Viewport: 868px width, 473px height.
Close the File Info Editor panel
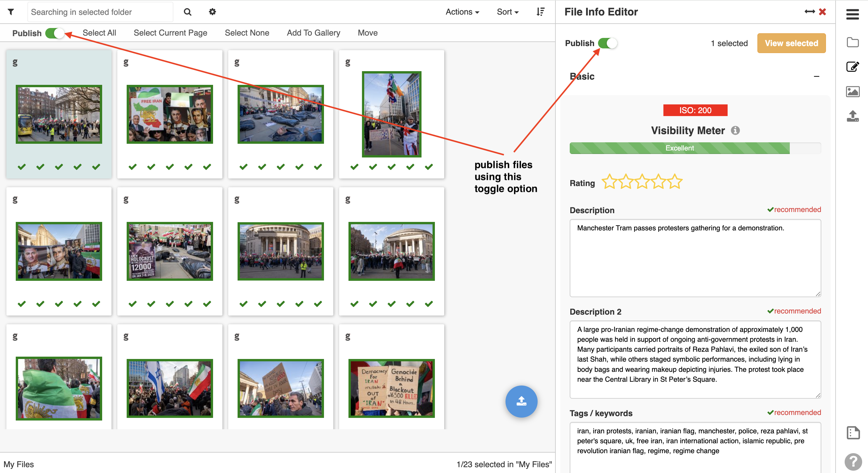click(822, 12)
